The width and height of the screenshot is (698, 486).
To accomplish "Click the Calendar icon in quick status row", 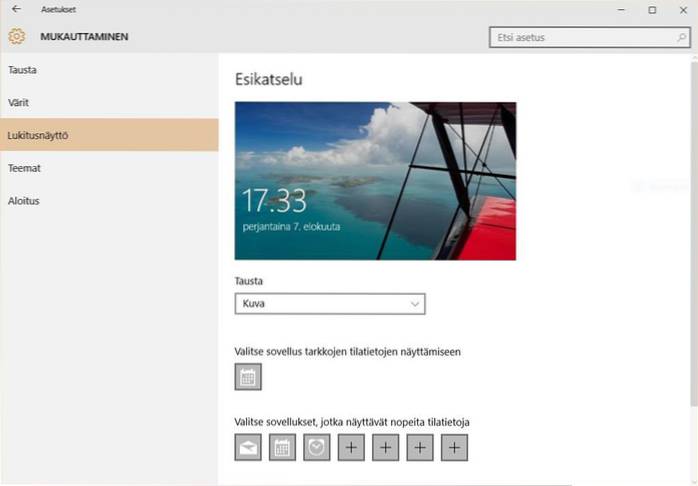I will coord(283,449).
